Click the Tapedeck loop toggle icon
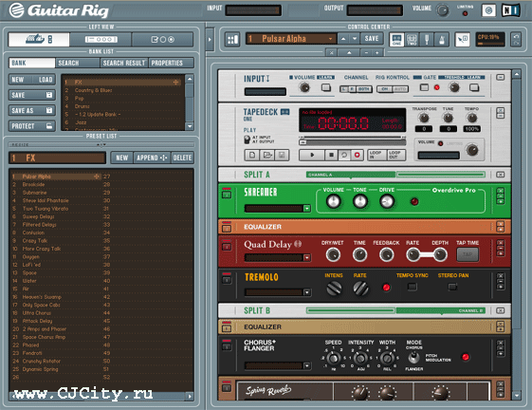This screenshot has height=410, width=532. click(344, 155)
